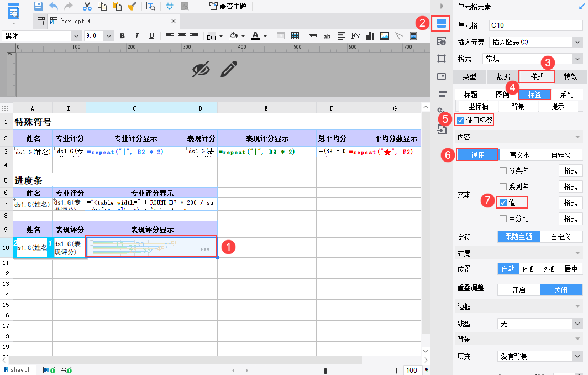The height and width of the screenshot is (375, 588).
Task: Apply bold formatting
Action: click(x=122, y=36)
